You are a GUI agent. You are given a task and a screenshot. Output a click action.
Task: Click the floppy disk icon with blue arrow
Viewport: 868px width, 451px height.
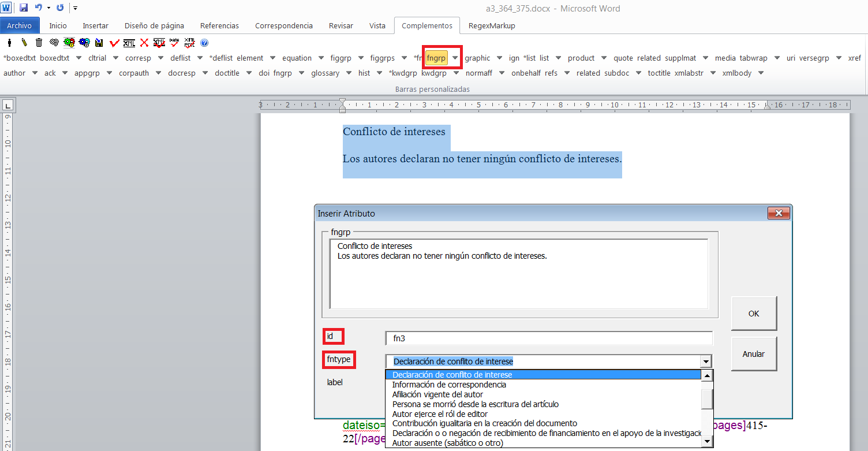click(x=99, y=43)
